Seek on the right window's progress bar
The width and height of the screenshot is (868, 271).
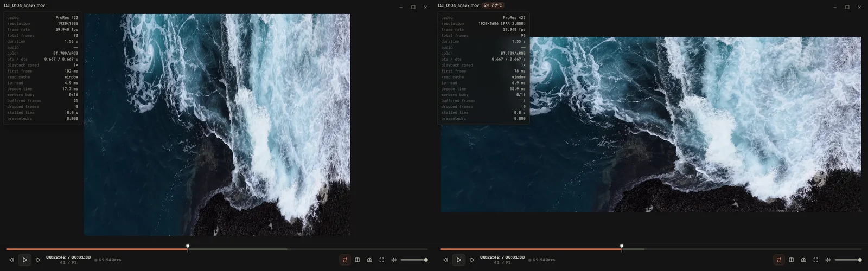click(650, 249)
